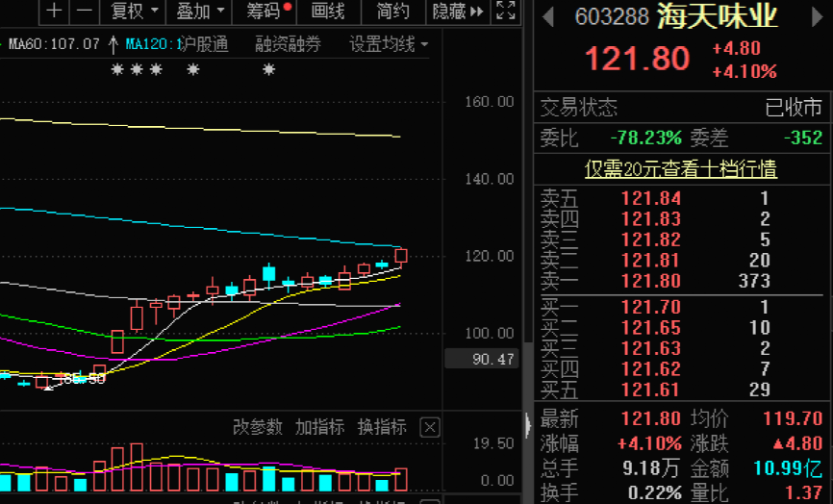Screen dimensions: 833x504
Task: Click 改参数 to edit indicator parameters
Action: [x=258, y=427]
